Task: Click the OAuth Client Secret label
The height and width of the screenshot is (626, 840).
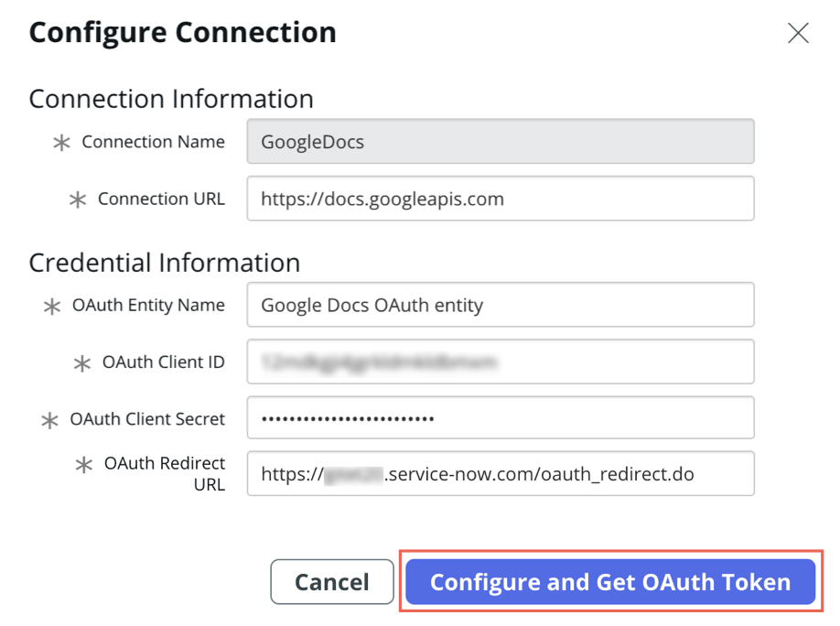Action: (147, 418)
